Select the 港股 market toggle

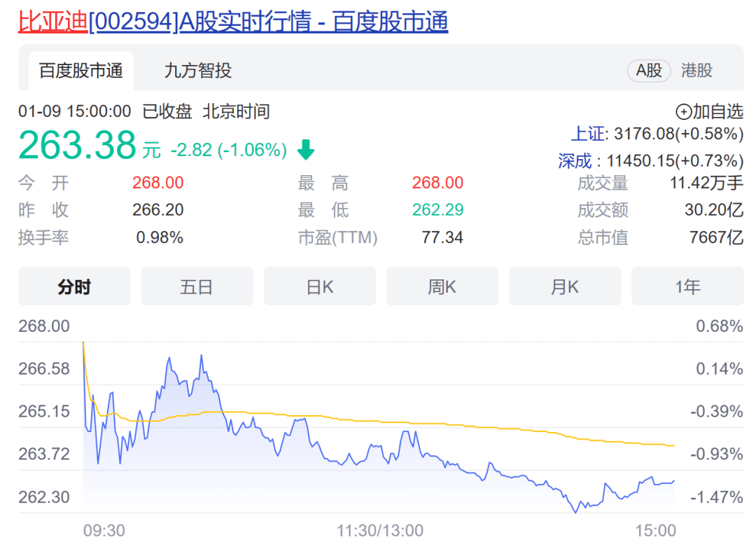click(x=696, y=71)
